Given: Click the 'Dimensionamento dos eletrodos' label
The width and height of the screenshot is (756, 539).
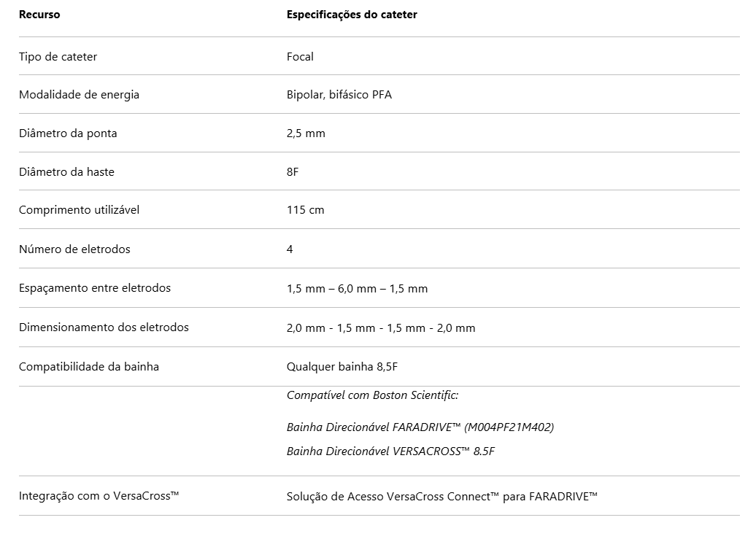Looking at the screenshot, I should [x=104, y=327].
